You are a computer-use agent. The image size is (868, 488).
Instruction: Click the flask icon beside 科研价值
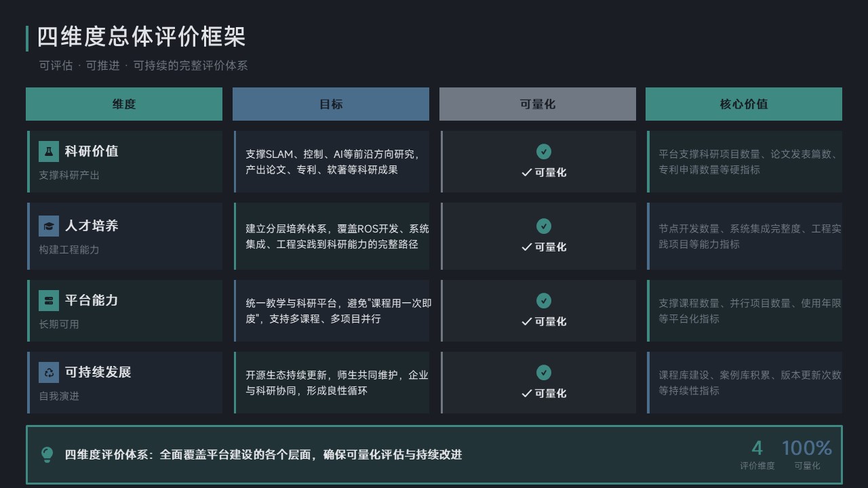click(x=49, y=152)
